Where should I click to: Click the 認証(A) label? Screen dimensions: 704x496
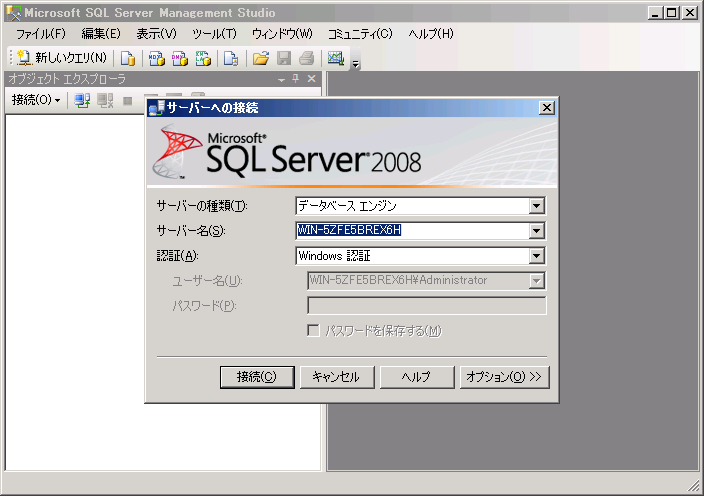(177, 256)
